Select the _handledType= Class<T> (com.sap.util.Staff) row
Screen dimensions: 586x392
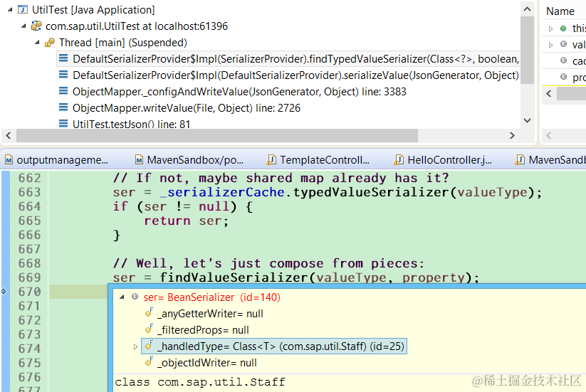(x=274, y=346)
